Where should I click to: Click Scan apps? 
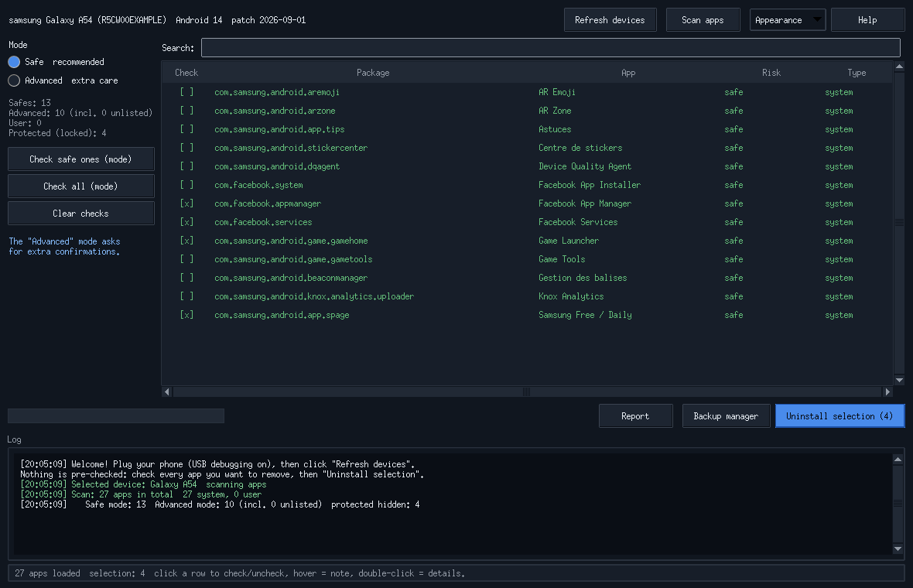[x=703, y=20]
